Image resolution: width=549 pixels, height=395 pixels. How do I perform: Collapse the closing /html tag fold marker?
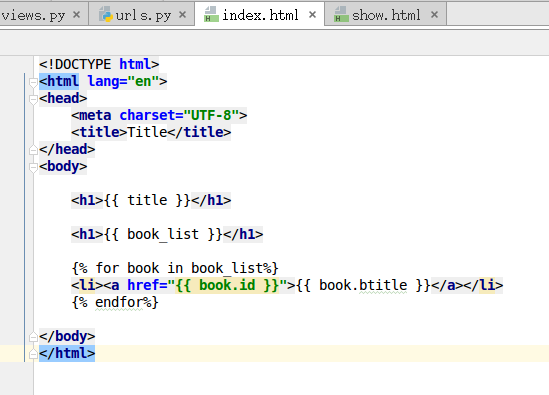[33, 354]
